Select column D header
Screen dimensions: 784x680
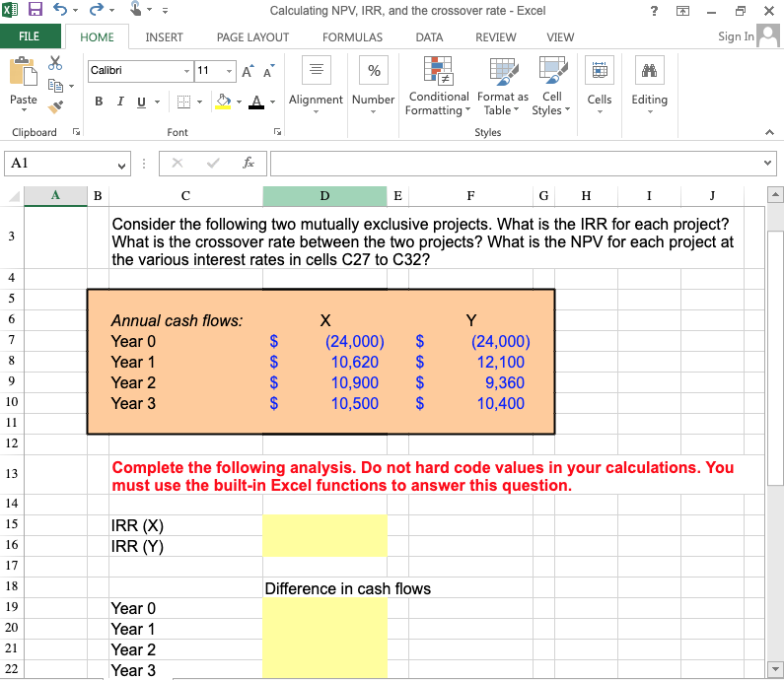click(x=325, y=196)
